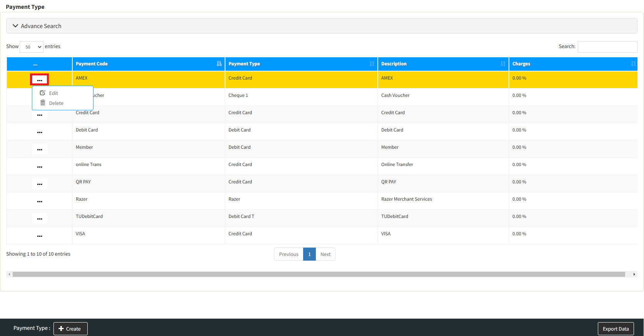Viewport: 644px width, 336px height.
Task: Open actions menu for Debit Card row
Action: (x=40, y=132)
